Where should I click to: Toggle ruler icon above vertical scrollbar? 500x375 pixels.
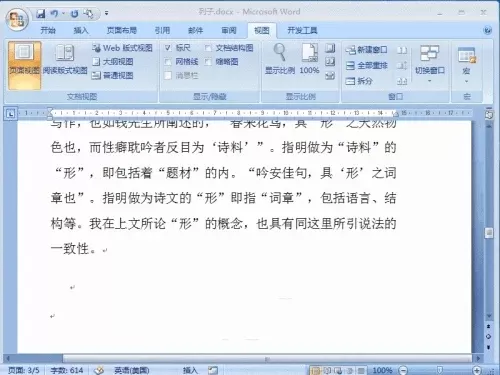click(x=489, y=115)
